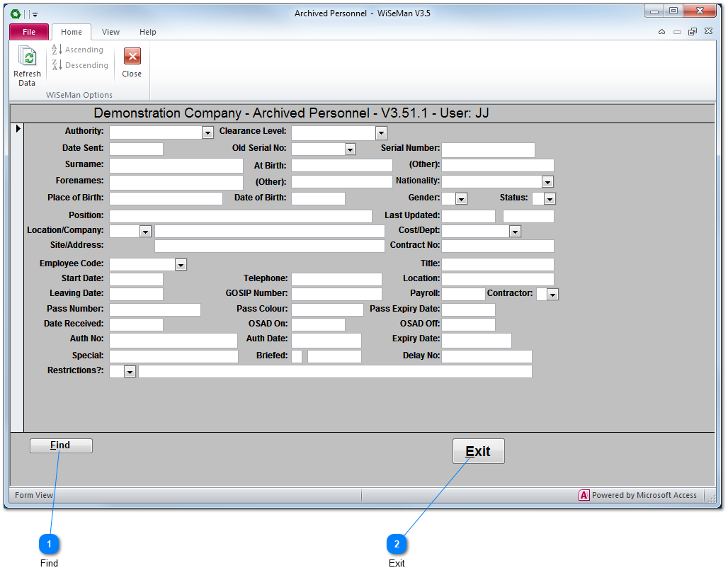Sort records with Descending icon

58,65
